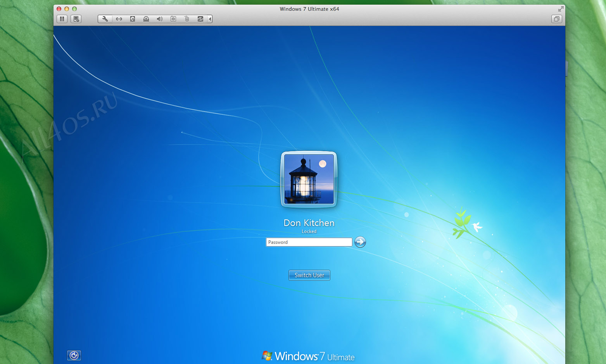Click the USB mouse device icon

tap(187, 19)
